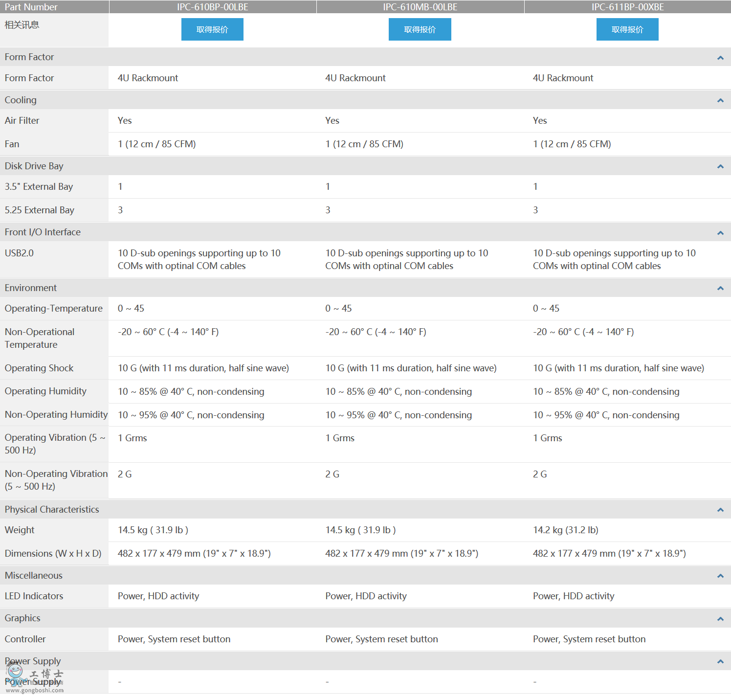Click quote button for IPC-610BP-00LBE
The height and width of the screenshot is (700, 731).
pos(212,29)
